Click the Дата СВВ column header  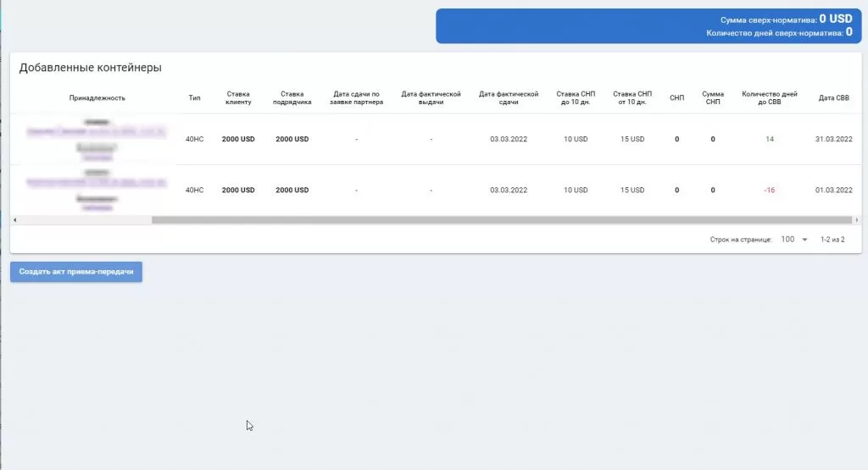point(833,97)
